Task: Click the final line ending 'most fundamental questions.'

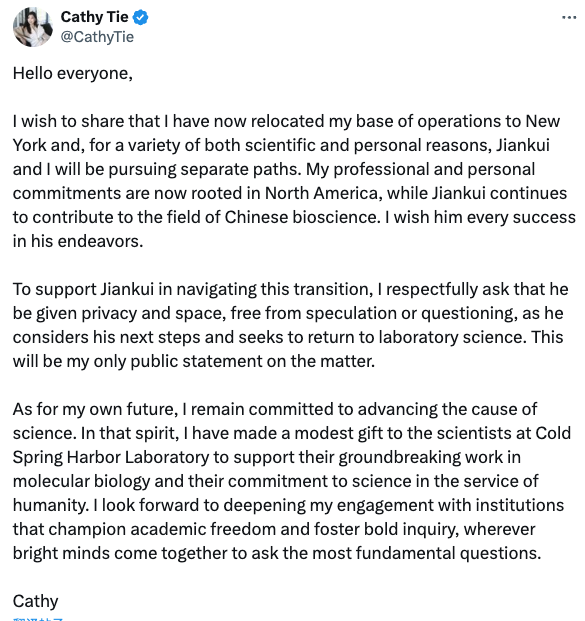Action: point(277,553)
